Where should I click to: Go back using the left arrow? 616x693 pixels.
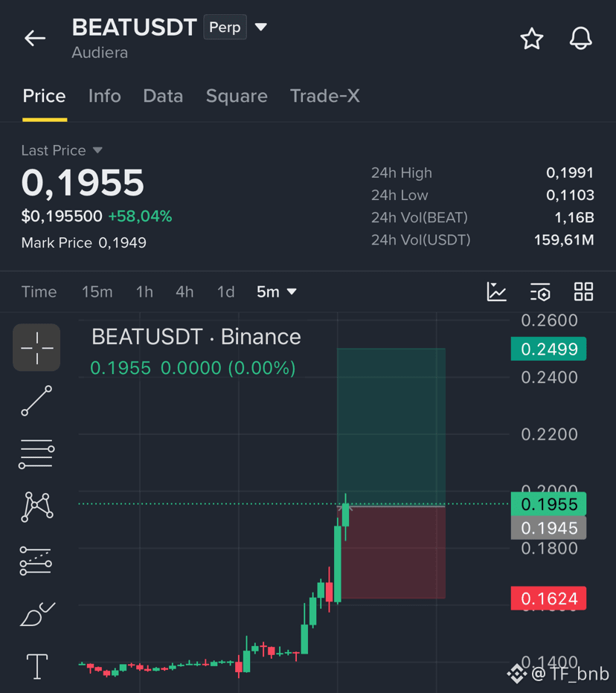click(x=35, y=39)
